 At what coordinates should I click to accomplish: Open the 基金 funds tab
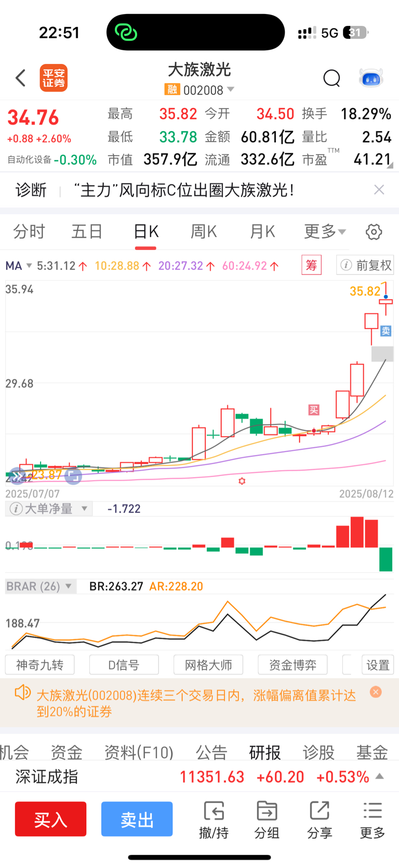(x=372, y=752)
